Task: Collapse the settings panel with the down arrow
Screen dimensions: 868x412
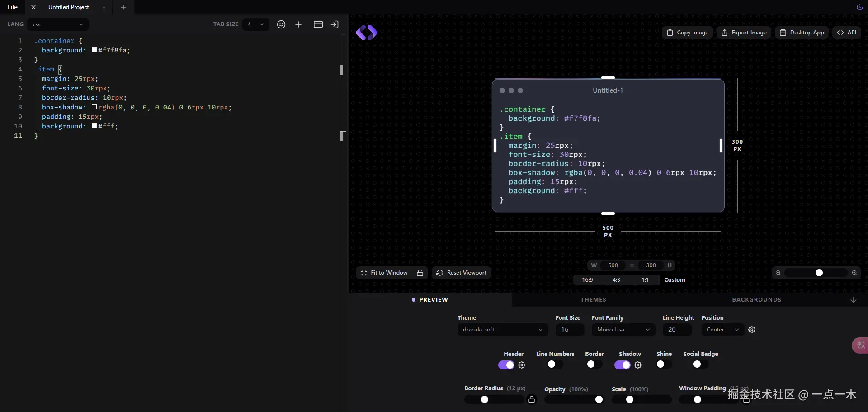Action: tap(854, 300)
